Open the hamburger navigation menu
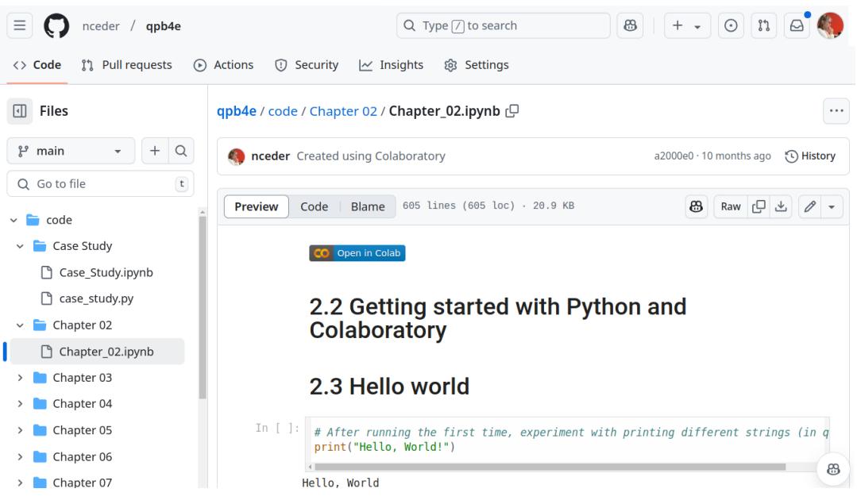The height and width of the screenshot is (504, 857). [x=20, y=26]
